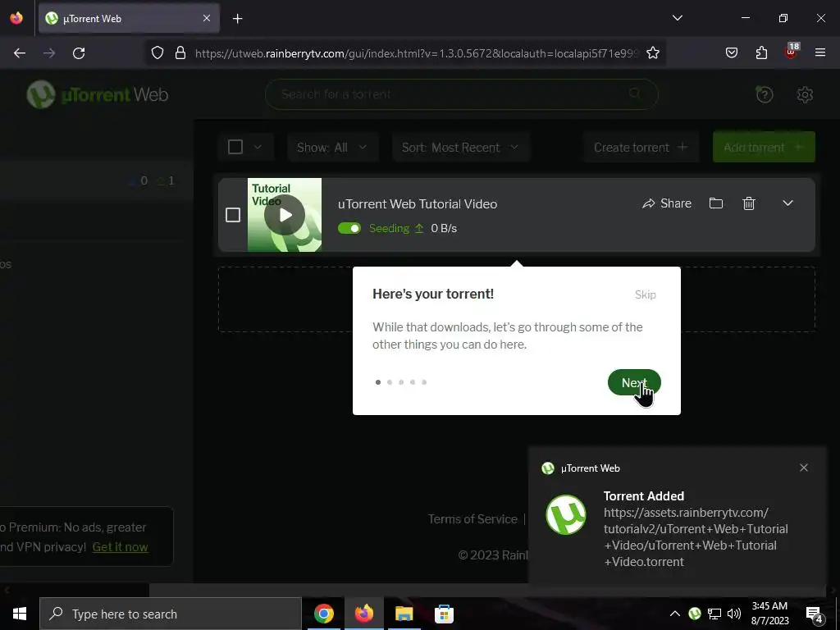The image size is (840, 630).
Task: Bookmark the page with the star icon
Action: pos(652,53)
